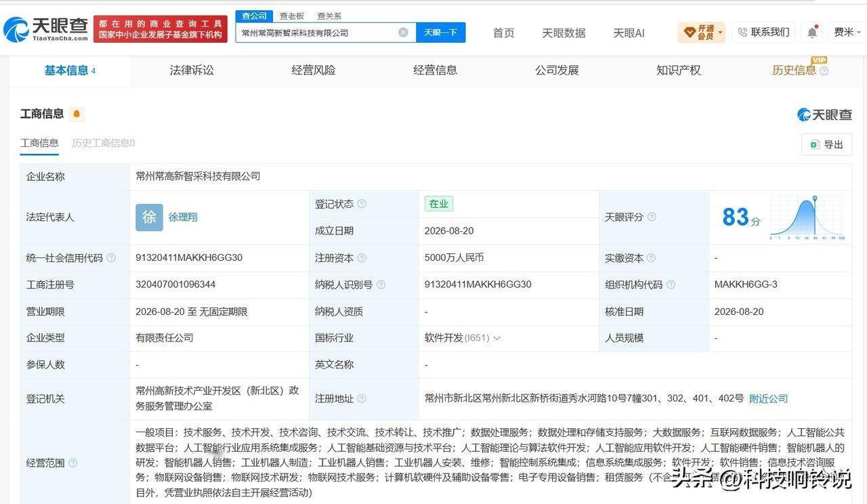Viewport: 867px width, 504px height.
Task: Click the help icon next to 天眼评分
Action: pyautogui.click(x=652, y=217)
